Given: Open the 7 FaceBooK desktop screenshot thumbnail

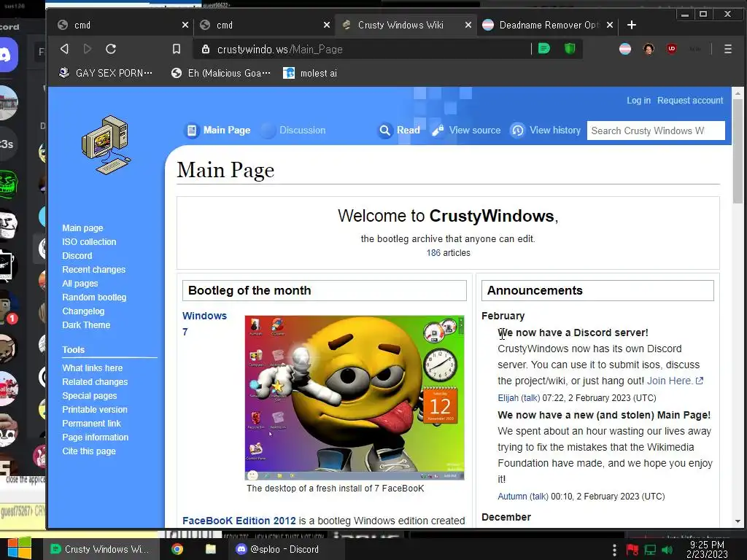Looking at the screenshot, I should 355,397.
